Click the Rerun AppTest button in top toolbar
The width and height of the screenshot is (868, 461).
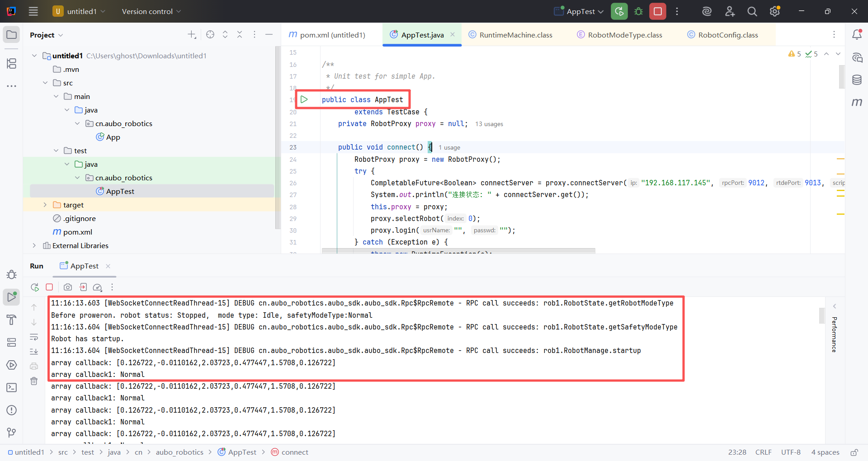(x=619, y=11)
